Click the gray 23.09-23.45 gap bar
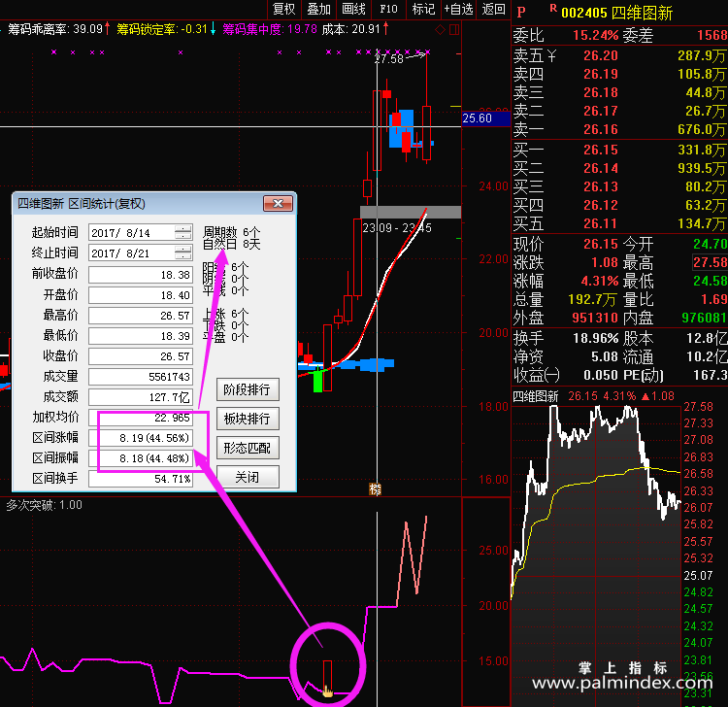 click(x=411, y=213)
